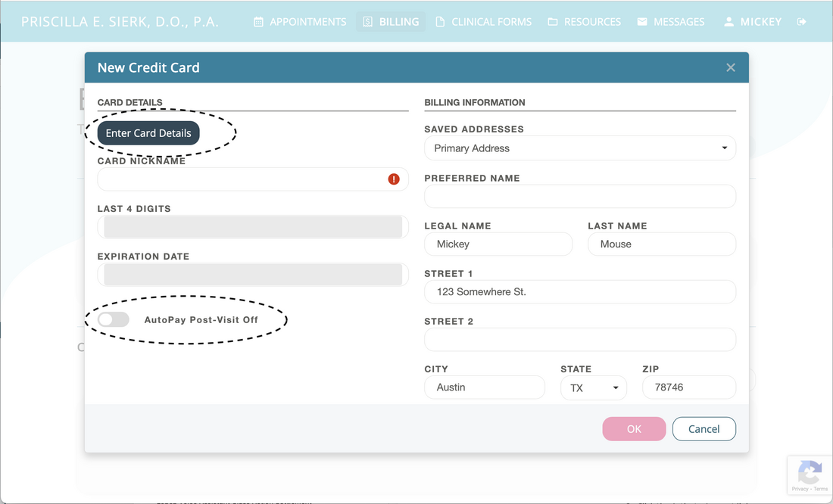The width and height of the screenshot is (833, 504).
Task: Click the Billing receipt icon
Action: (x=368, y=22)
